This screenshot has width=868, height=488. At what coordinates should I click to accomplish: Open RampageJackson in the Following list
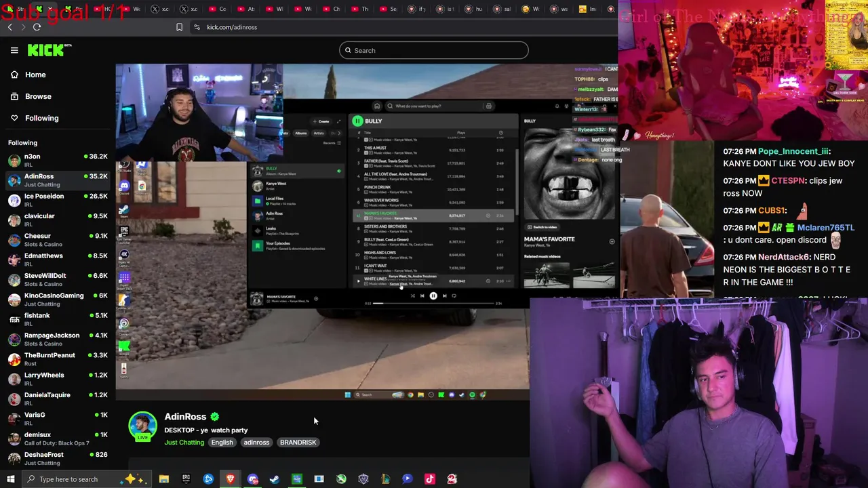pos(58,339)
